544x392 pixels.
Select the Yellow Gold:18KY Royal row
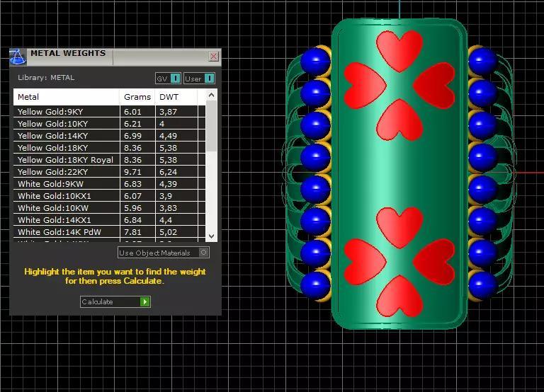pos(109,160)
